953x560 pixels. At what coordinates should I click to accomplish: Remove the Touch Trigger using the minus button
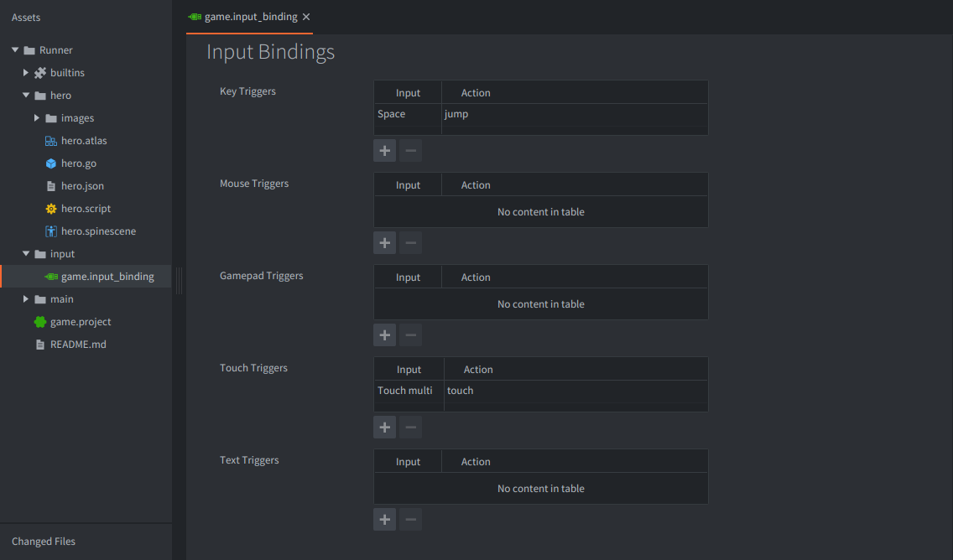tap(410, 427)
